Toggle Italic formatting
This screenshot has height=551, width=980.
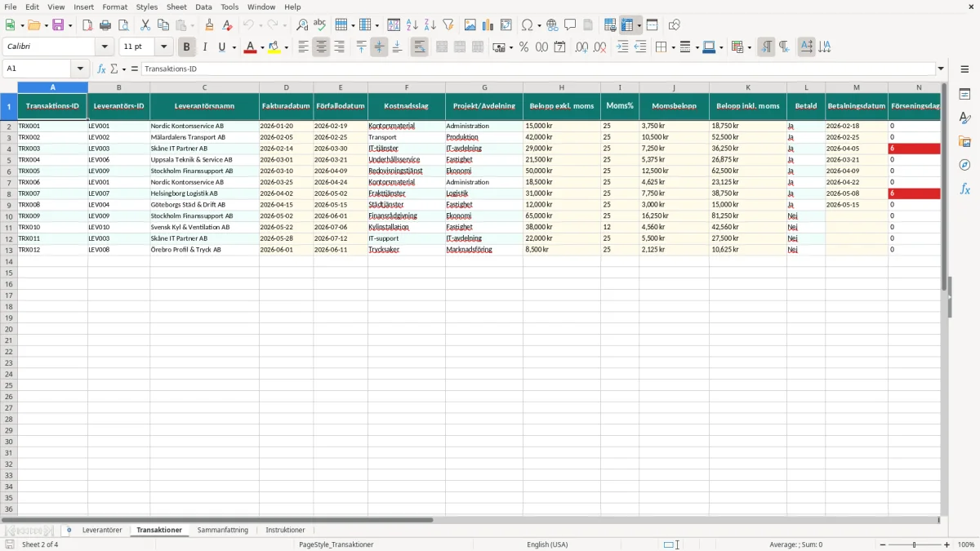point(204,47)
